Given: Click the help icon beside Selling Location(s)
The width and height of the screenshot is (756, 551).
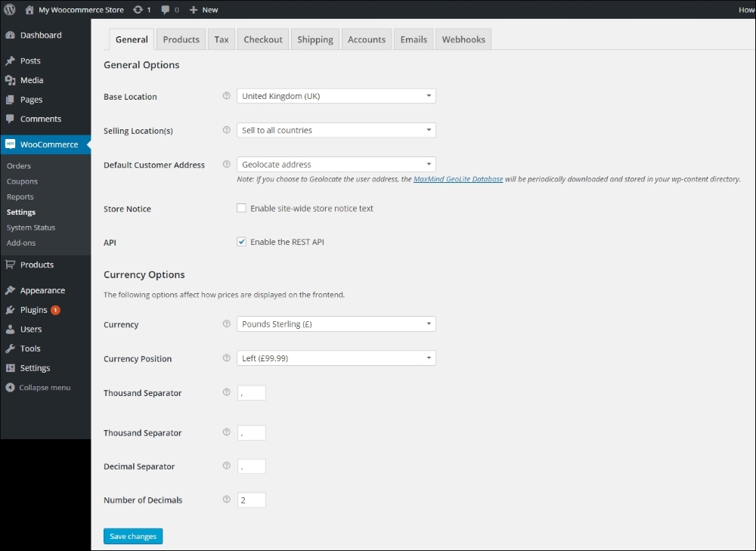Looking at the screenshot, I should (x=227, y=130).
